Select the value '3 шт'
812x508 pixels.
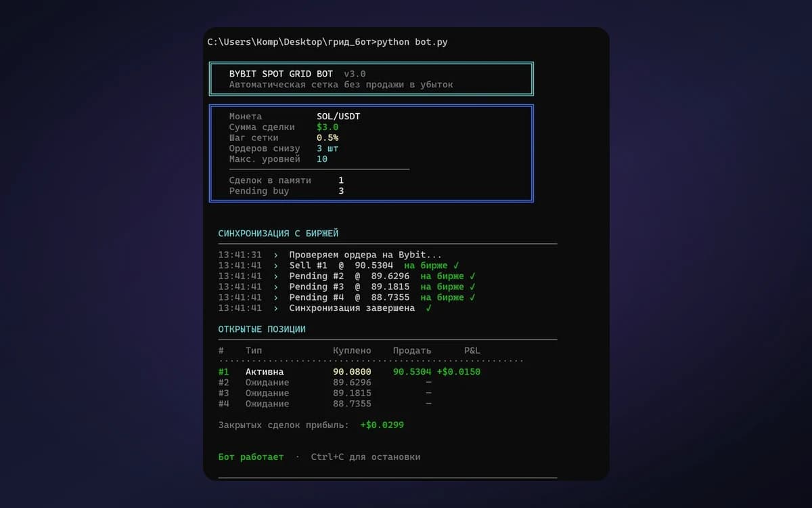coord(328,148)
